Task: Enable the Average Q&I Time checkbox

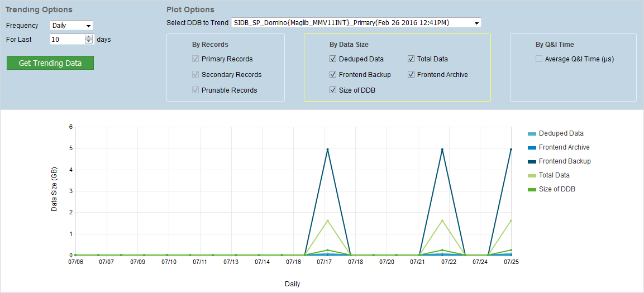Action: 539,59
